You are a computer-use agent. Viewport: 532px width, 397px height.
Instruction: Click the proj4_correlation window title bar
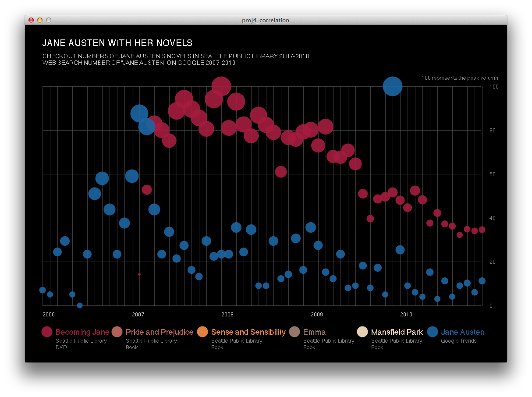click(266, 20)
